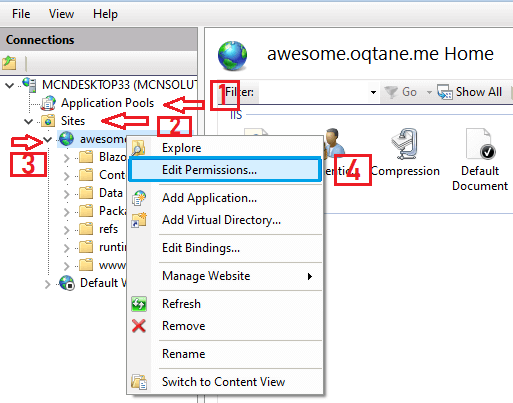This screenshot has height=403, width=513.
Task: Click the IIS group heading
Action: coord(236,115)
